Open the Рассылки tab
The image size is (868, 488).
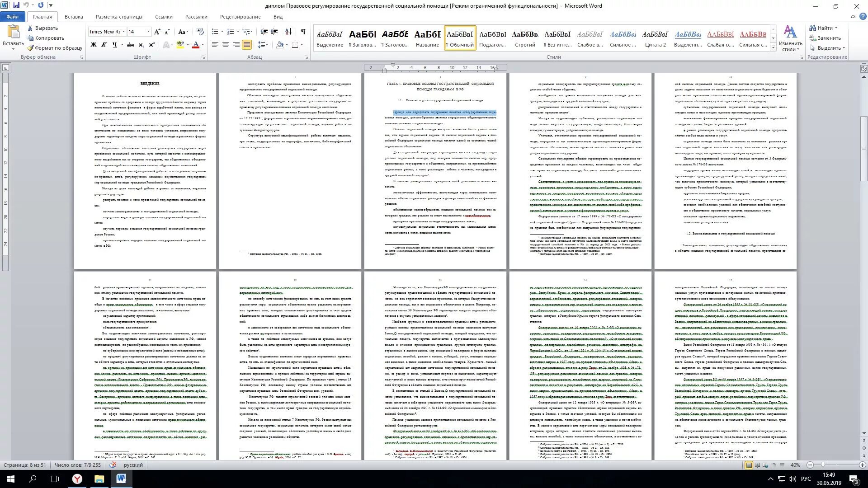click(196, 17)
